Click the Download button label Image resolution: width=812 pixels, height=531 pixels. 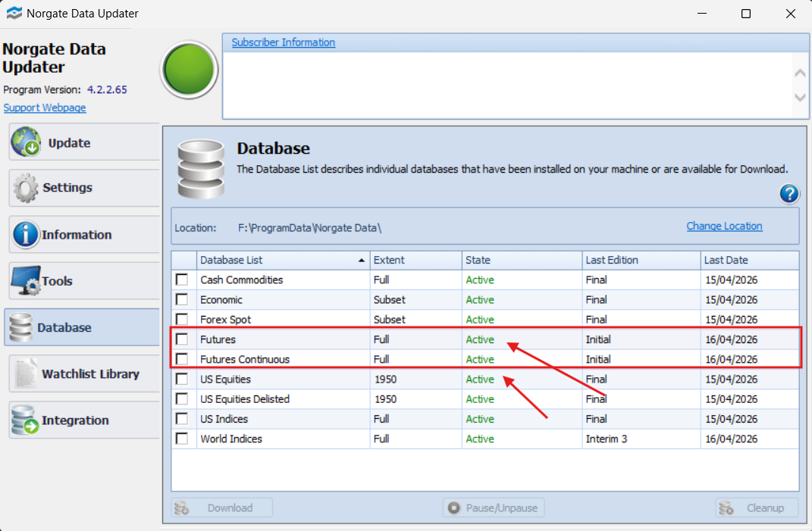point(230,508)
